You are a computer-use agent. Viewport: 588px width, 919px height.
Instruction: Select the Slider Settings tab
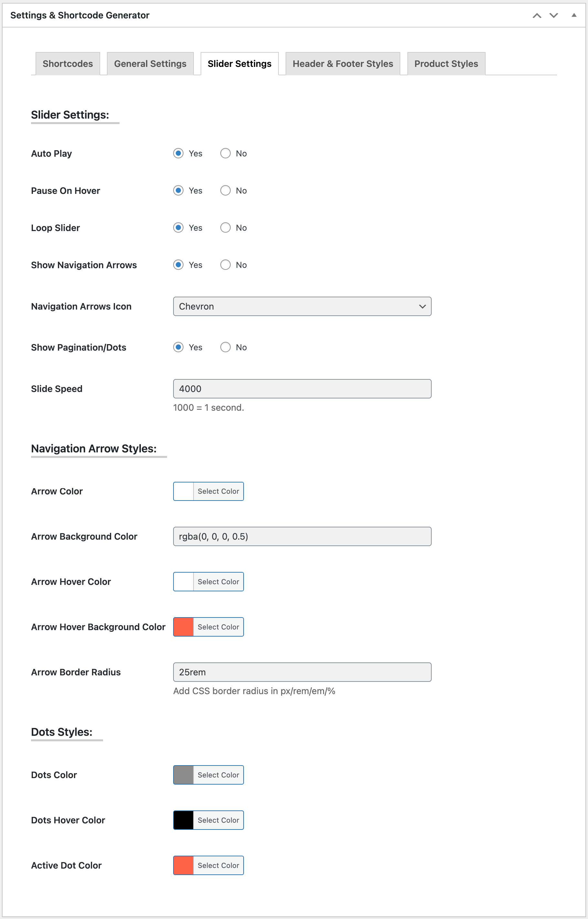(x=239, y=64)
